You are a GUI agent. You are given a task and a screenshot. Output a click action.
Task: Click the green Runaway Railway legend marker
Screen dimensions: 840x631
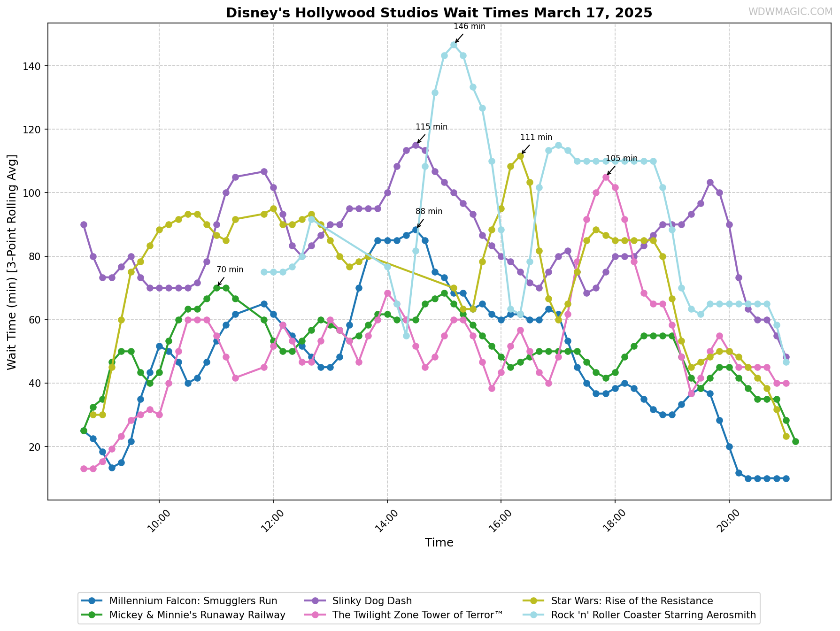pyautogui.click(x=92, y=615)
